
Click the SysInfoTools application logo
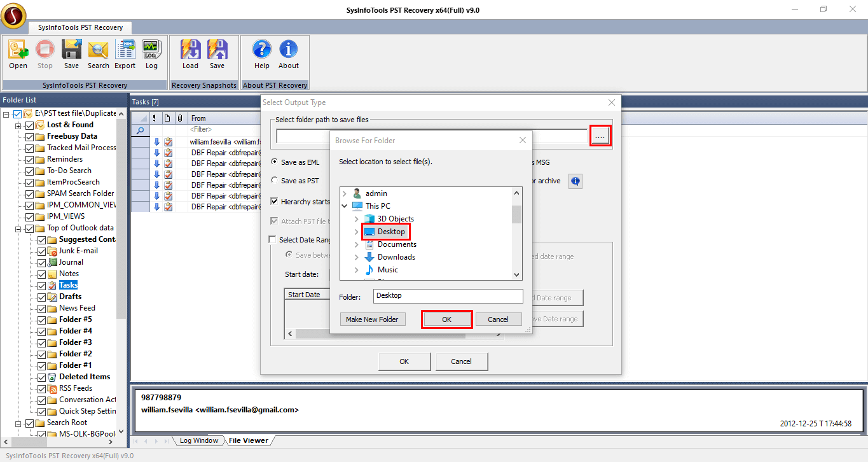pos(13,16)
